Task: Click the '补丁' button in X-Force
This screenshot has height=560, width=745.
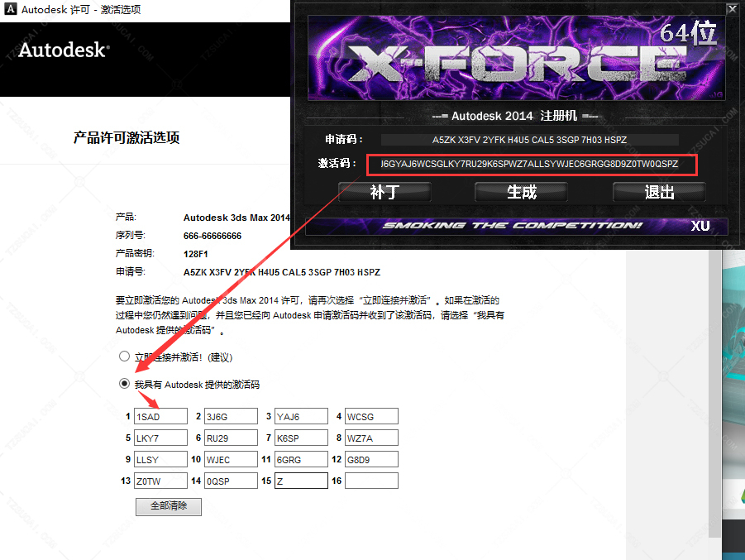Action: point(384,192)
